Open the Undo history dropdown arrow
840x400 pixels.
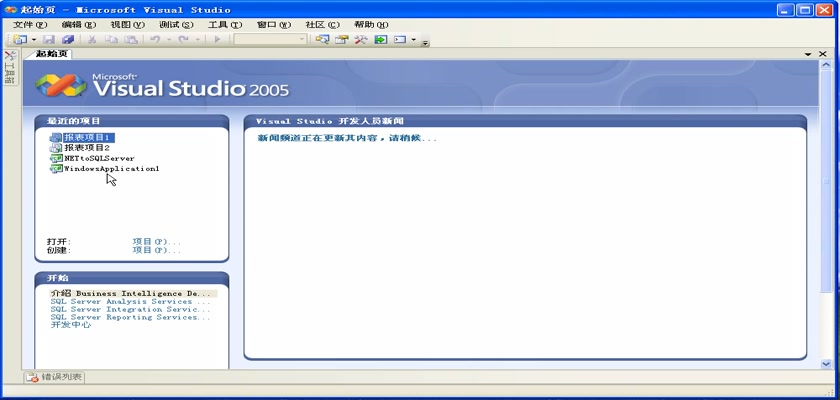coord(169,40)
